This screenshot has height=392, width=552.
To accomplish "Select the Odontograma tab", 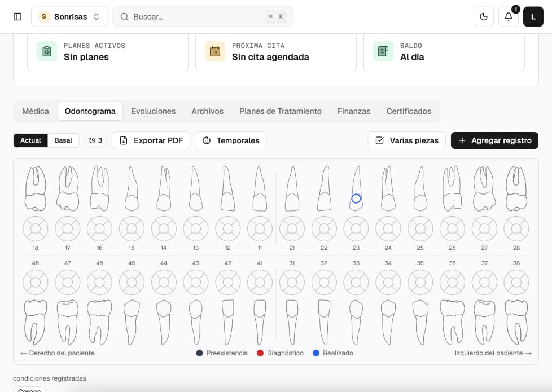I will click(x=90, y=111).
